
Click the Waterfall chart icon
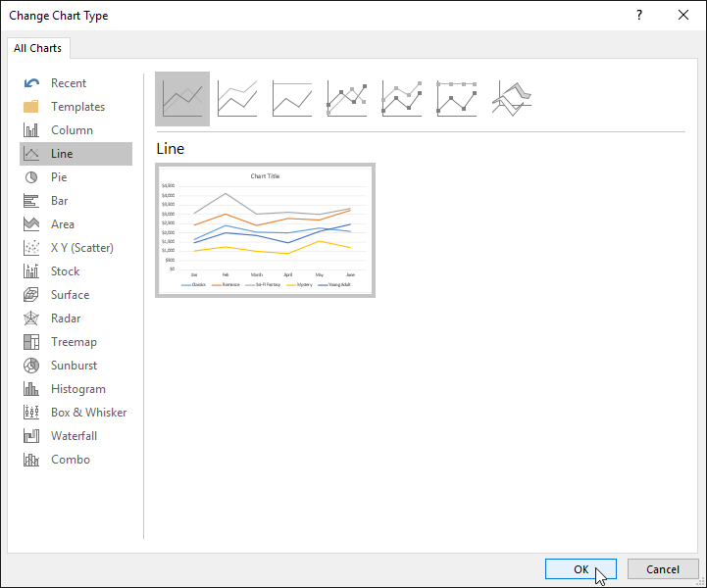click(31, 436)
